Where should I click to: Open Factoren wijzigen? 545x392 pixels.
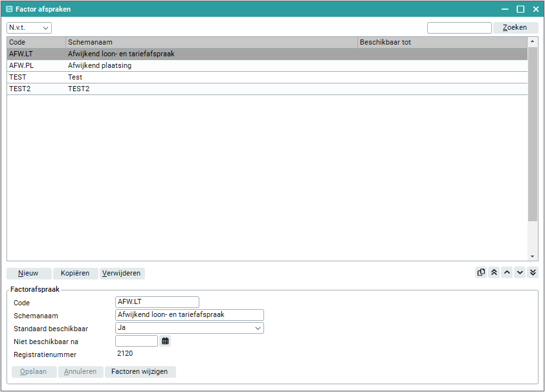tap(140, 371)
